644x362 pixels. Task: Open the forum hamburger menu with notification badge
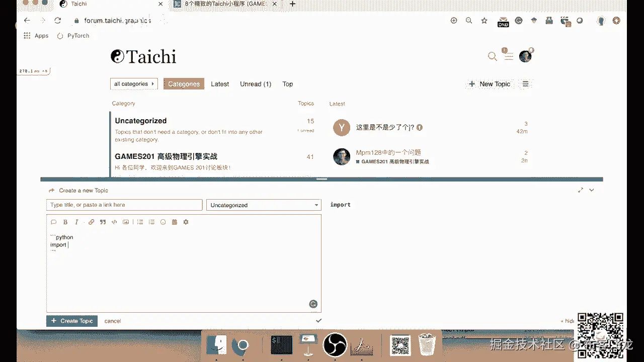508,55
